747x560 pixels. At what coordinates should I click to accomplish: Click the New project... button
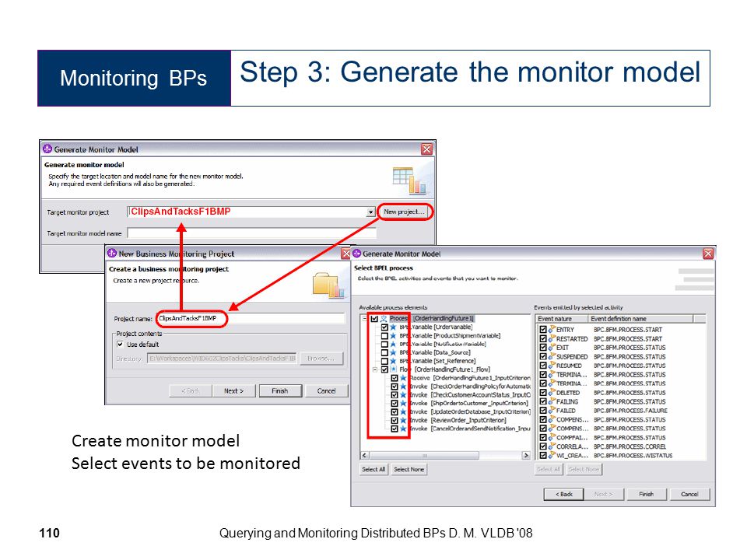pyautogui.click(x=405, y=212)
